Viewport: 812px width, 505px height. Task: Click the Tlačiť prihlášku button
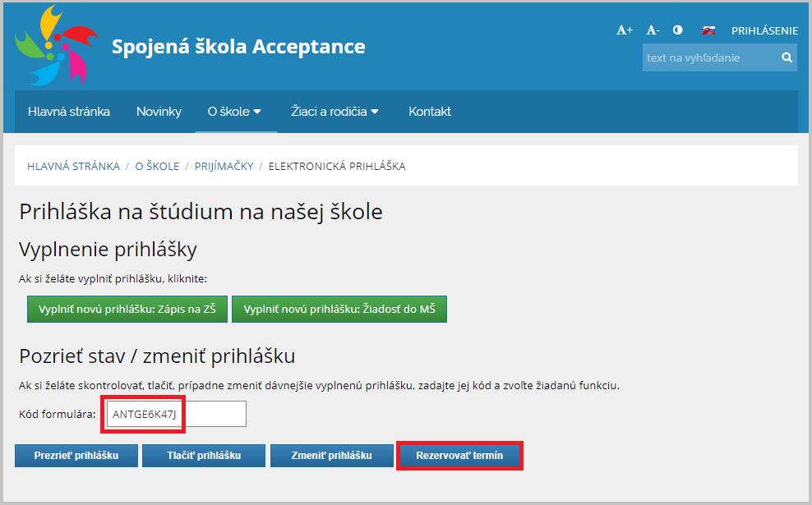coord(204,456)
